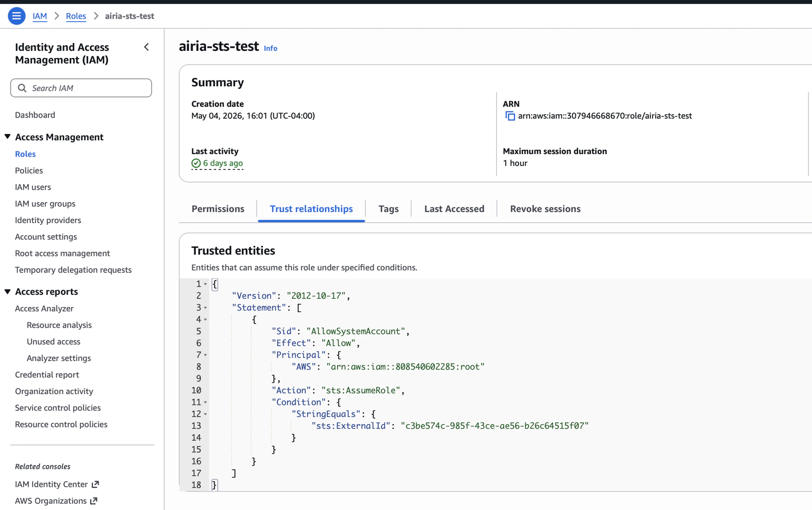Click into the Search IAM field
Image resolution: width=812 pixels, height=510 pixels.
[x=81, y=88]
